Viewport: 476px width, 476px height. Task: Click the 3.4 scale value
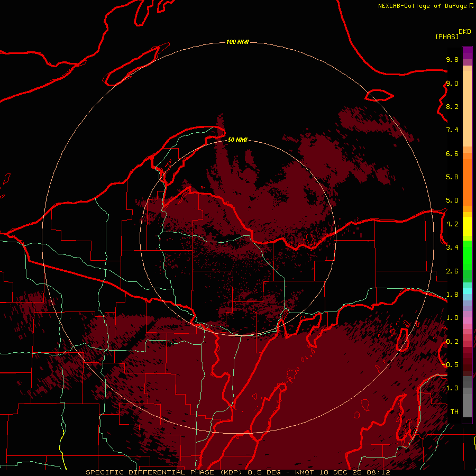click(452, 248)
